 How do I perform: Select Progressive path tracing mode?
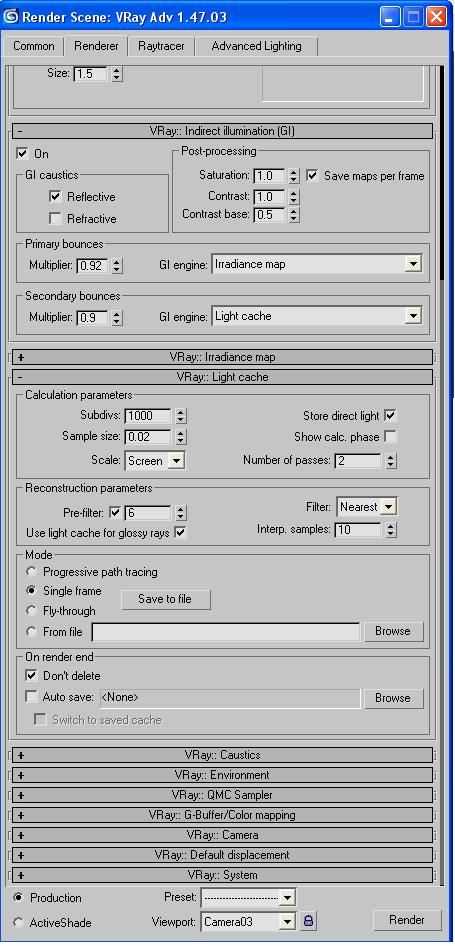tap(31, 571)
